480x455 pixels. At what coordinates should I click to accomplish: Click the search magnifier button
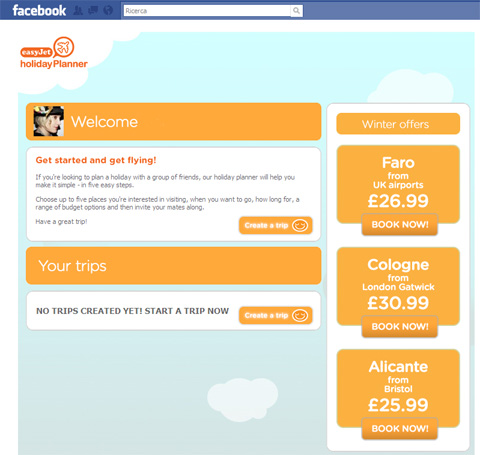[x=296, y=11]
